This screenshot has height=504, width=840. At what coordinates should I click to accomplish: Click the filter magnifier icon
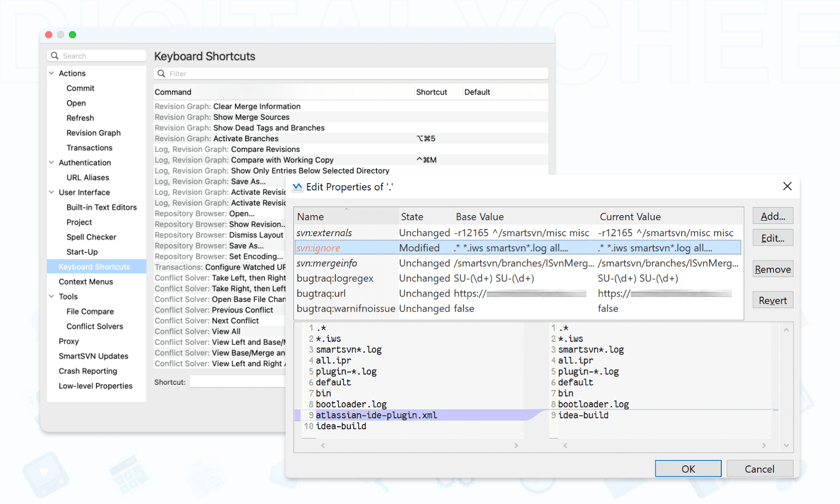point(161,74)
